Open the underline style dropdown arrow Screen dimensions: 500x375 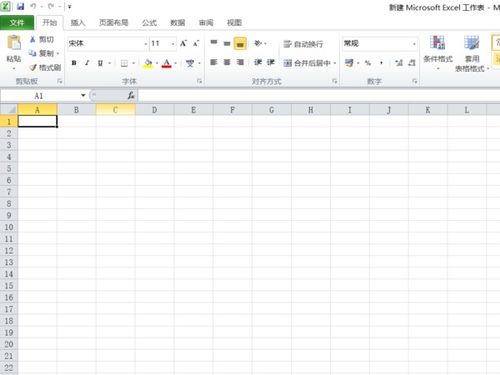coord(109,63)
